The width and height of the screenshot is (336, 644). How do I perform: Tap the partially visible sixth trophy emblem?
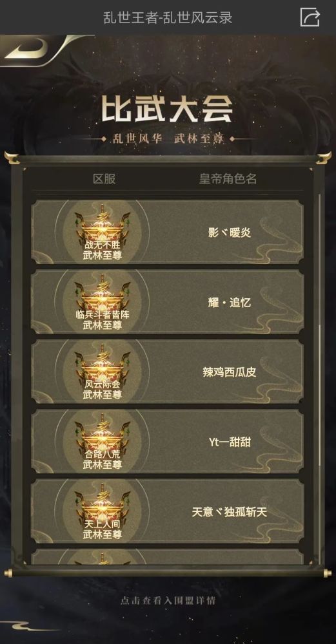pyautogui.click(x=103, y=558)
